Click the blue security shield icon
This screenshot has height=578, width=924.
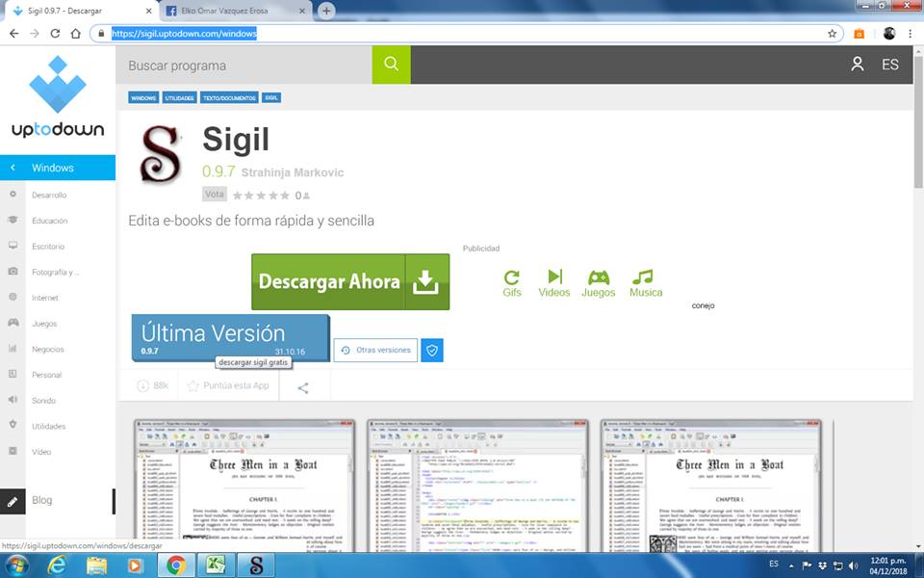[432, 350]
